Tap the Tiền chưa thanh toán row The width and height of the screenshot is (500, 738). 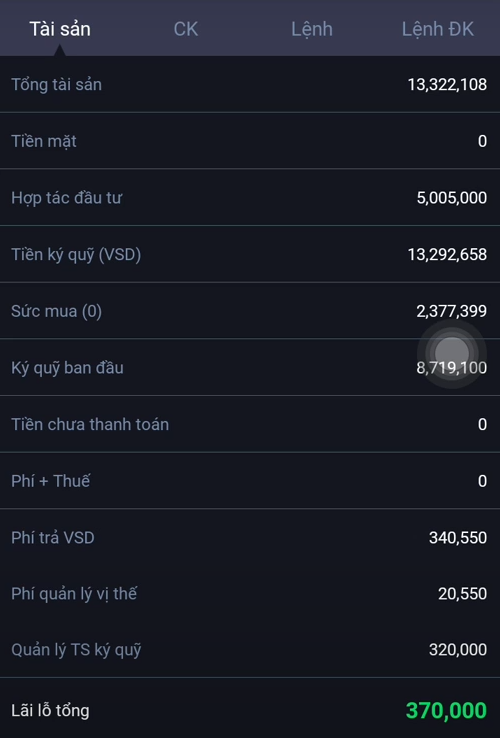click(250, 424)
